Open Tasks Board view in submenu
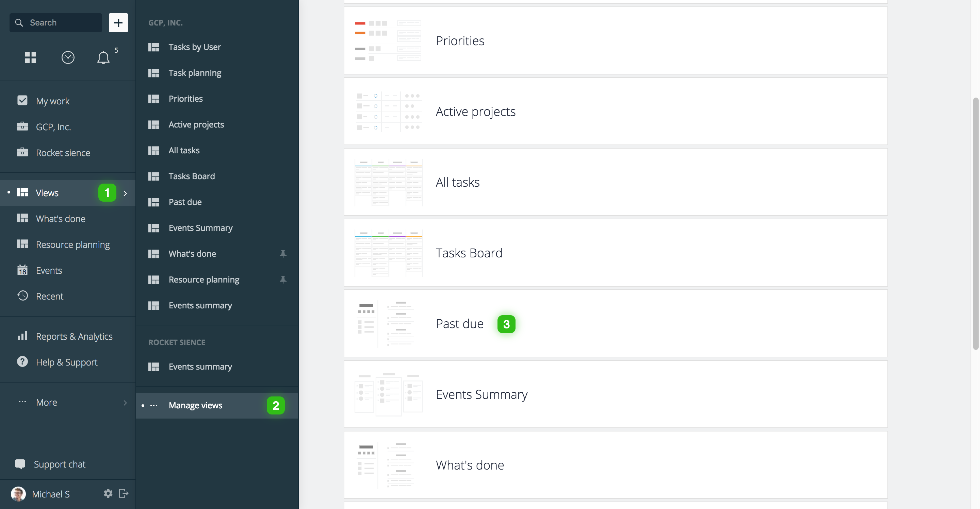Screen dimensions: 980x509 click(217, 176)
